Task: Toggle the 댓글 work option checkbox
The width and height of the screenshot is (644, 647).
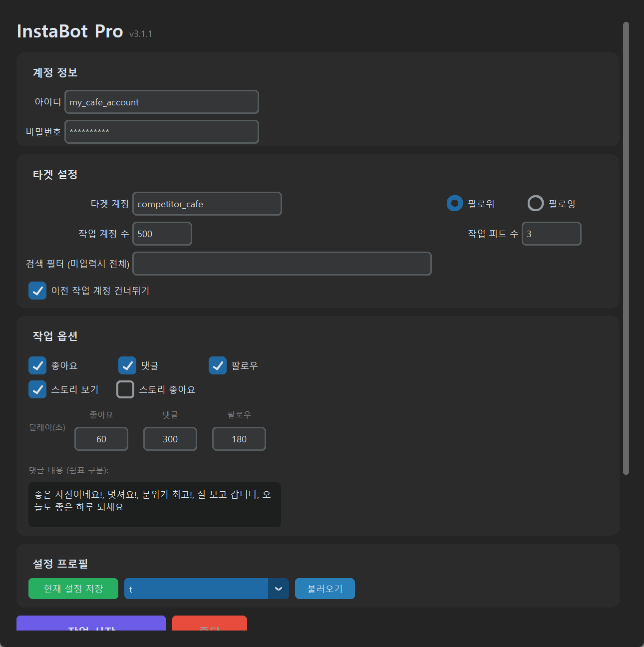Action: point(127,365)
